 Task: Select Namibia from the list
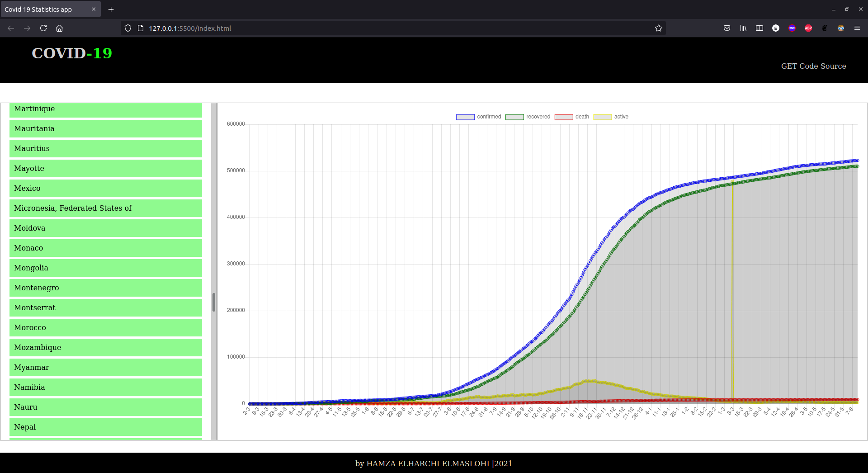[106, 387]
